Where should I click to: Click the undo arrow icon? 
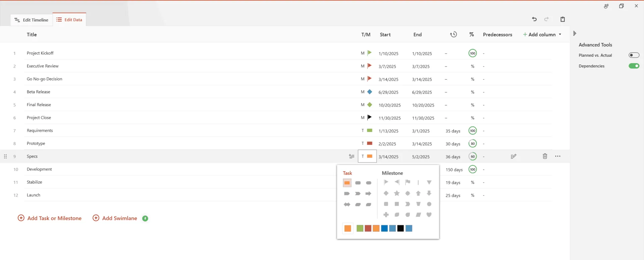(534, 19)
